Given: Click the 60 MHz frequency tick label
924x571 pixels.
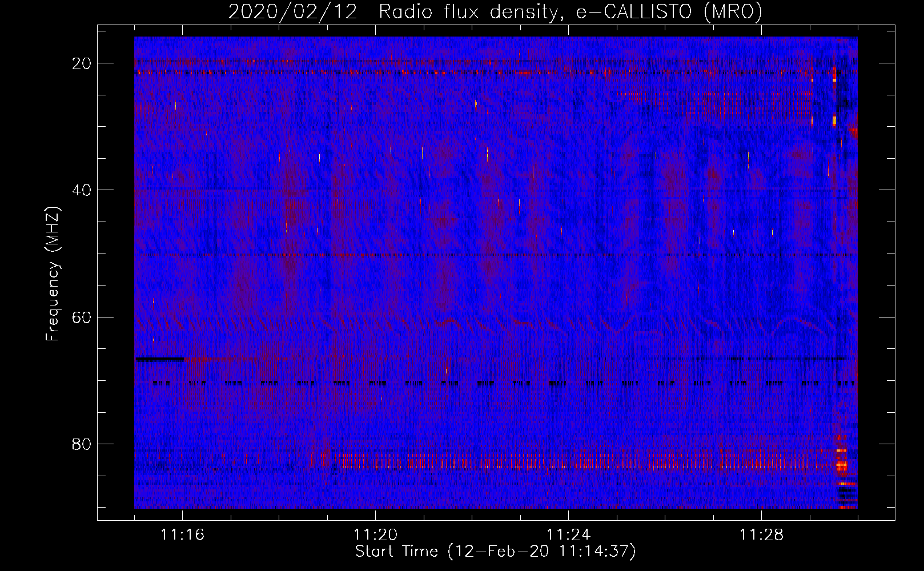Looking at the screenshot, I should 82,317.
